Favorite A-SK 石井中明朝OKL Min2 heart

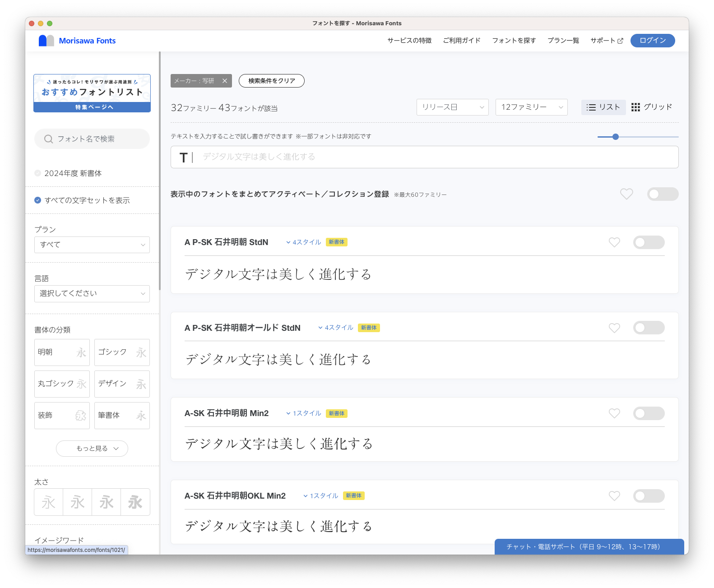point(614,496)
